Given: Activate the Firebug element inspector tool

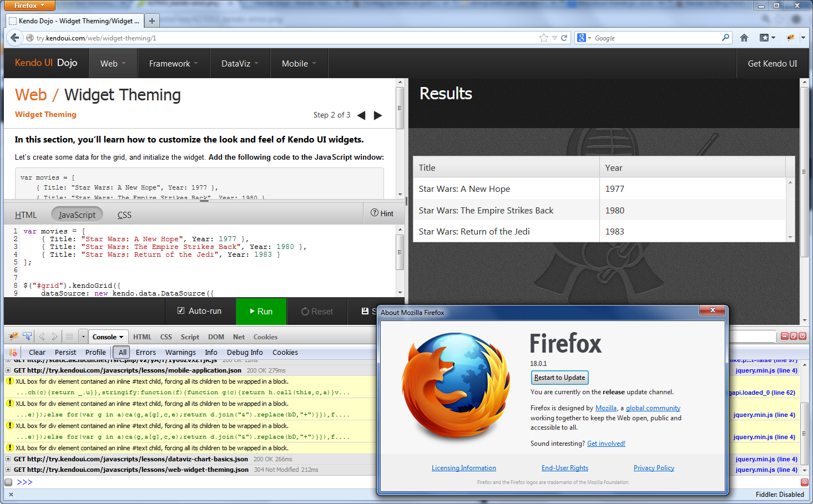Looking at the screenshot, I should click(x=27, y=337).
